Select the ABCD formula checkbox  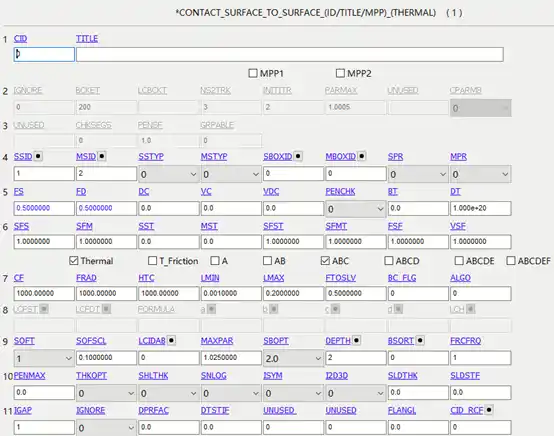(389, 261)
